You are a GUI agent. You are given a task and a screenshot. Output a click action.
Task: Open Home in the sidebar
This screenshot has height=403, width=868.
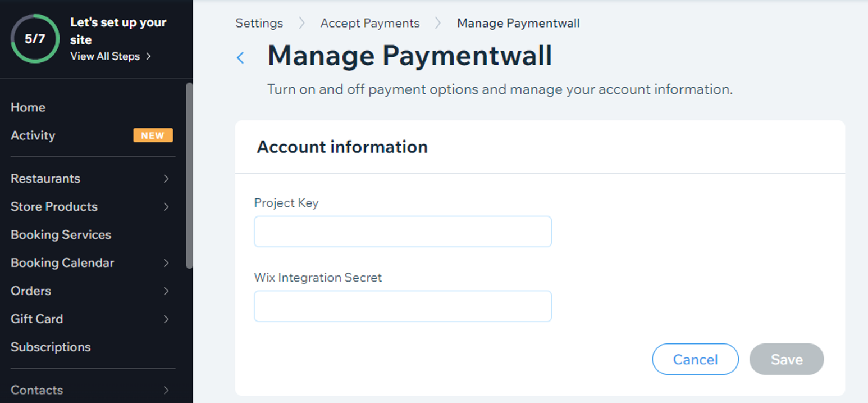[28, 107]
